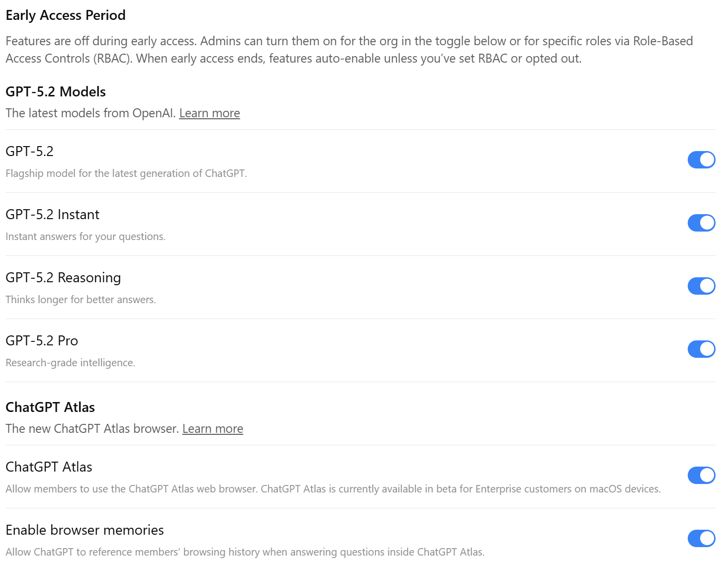Click the GPT-5.2 Models section heading

point(56,92)
